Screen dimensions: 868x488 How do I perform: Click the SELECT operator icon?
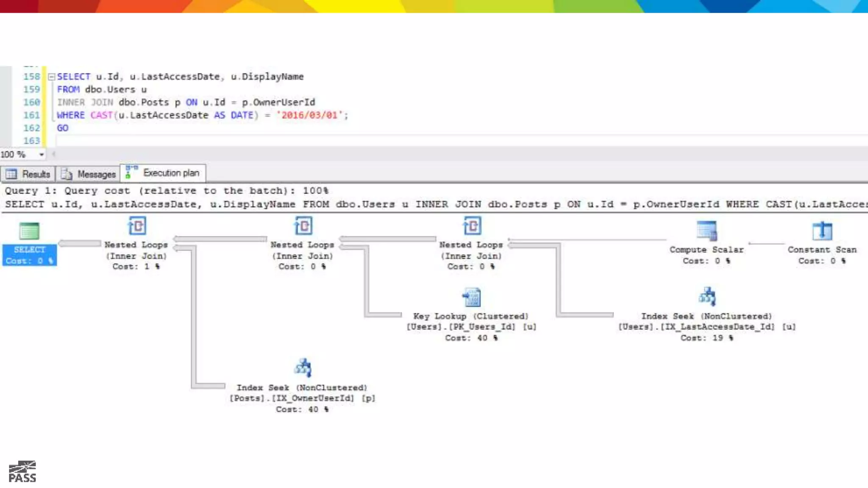coord(29,231)
